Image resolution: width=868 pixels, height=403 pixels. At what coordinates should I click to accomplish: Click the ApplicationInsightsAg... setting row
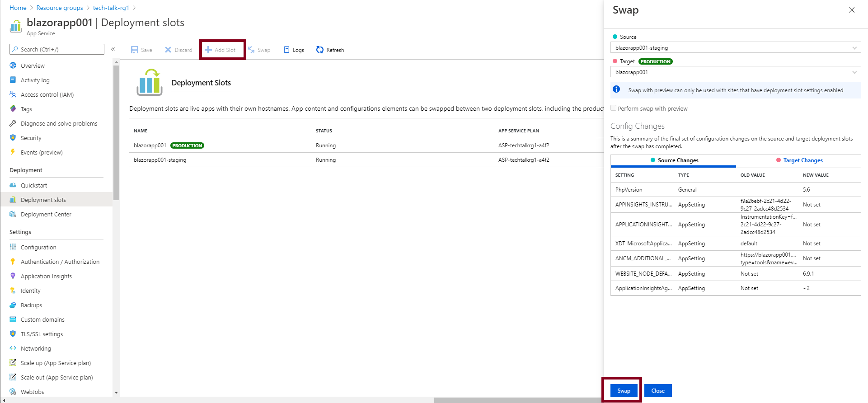[736, 288]
